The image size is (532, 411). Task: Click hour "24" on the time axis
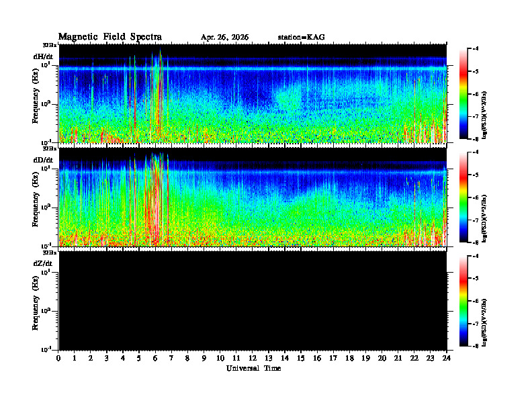[x=447, y=358]
